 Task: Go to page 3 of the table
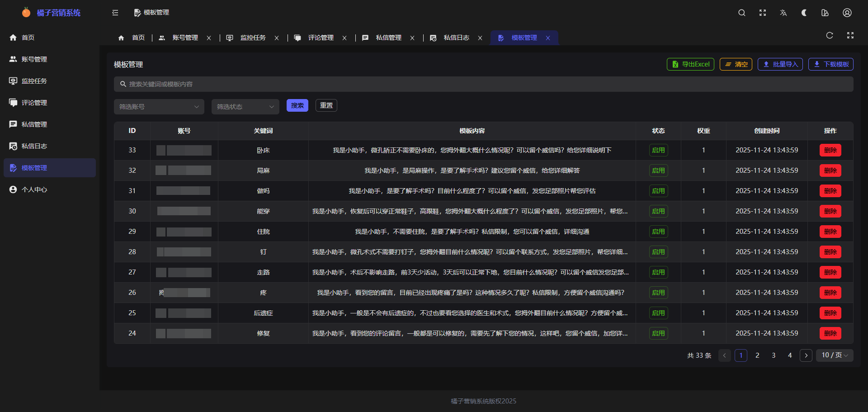point(774,355)
